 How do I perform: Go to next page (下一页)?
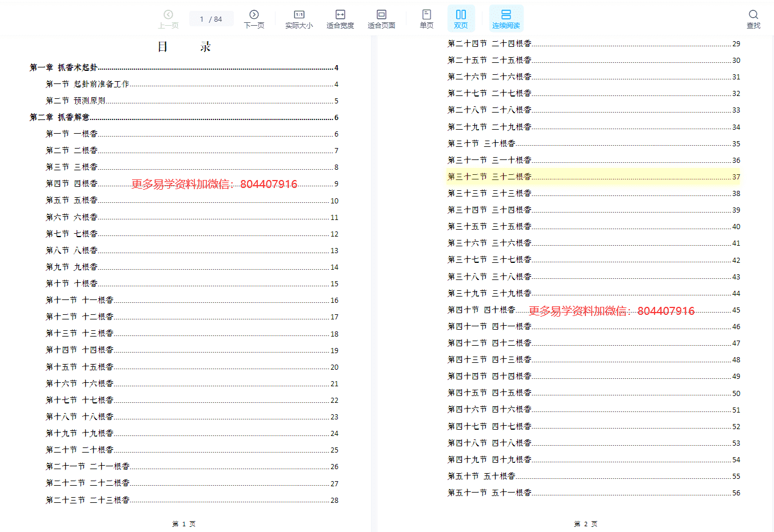coord(254,18)
